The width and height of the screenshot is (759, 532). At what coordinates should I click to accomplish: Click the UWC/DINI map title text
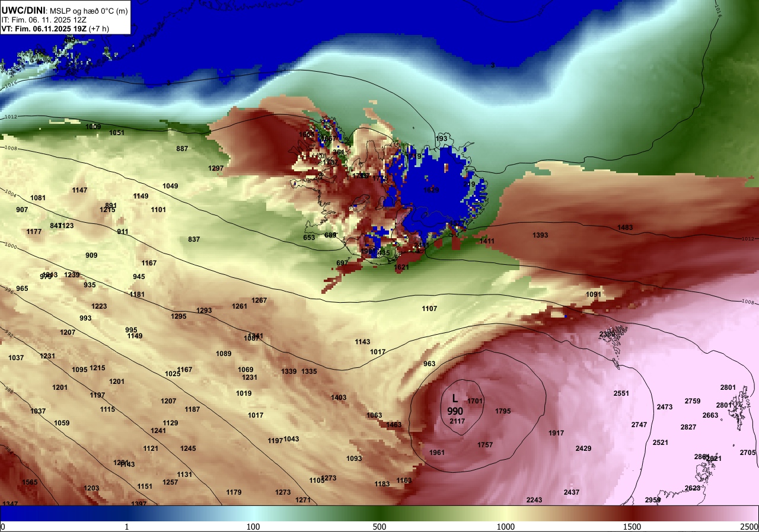[23, 9]
